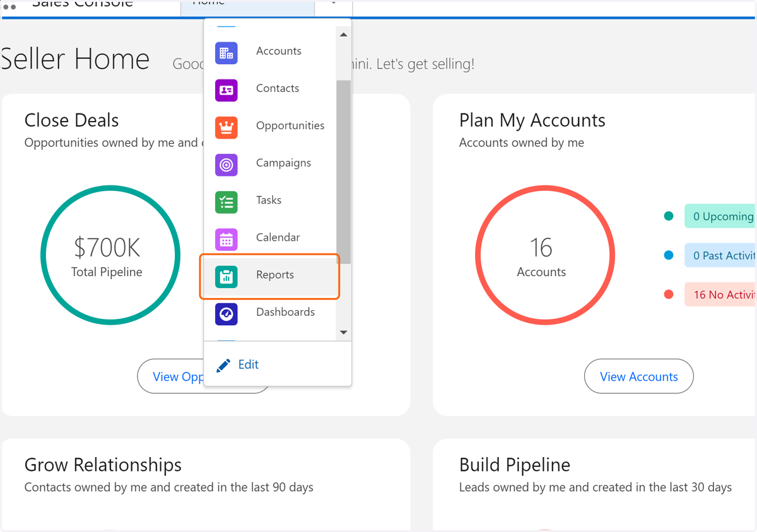Image resolution: width=757 pixels, height=532 pixels.
Task: Click the $700K Total Pipeline circle
Action: coord(110,255)
